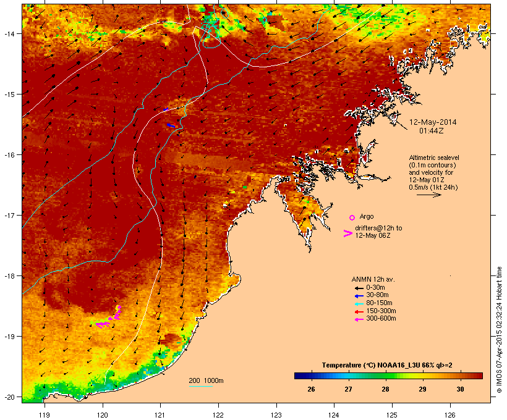Click the -18 latitude axis label
This screenshot has height=420, width=507.
[9, 276]
